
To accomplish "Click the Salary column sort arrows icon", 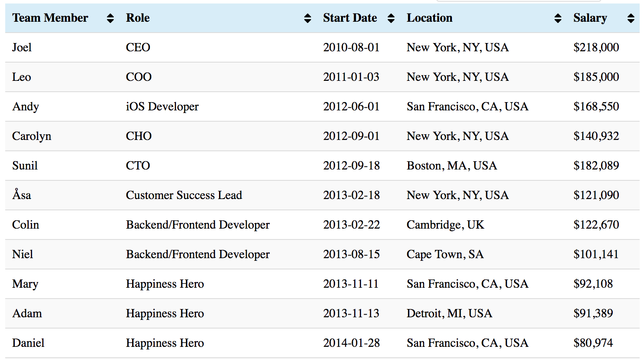I will click(x=631, y=18).
